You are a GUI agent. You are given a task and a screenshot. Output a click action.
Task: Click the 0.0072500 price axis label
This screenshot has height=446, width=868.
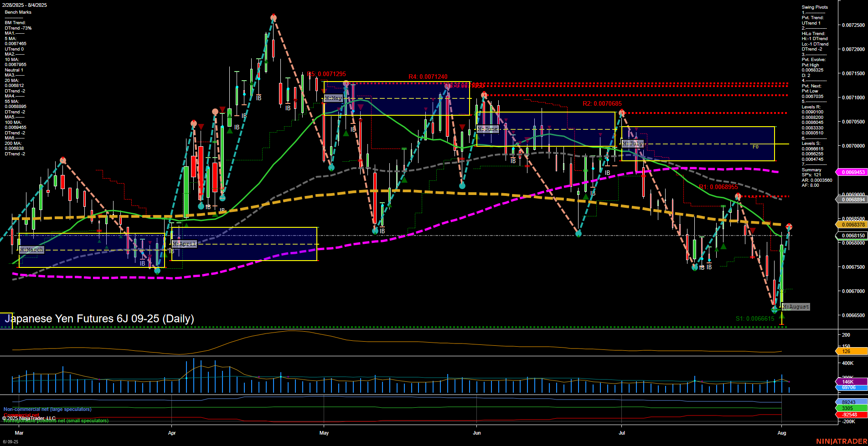[853, 25]
